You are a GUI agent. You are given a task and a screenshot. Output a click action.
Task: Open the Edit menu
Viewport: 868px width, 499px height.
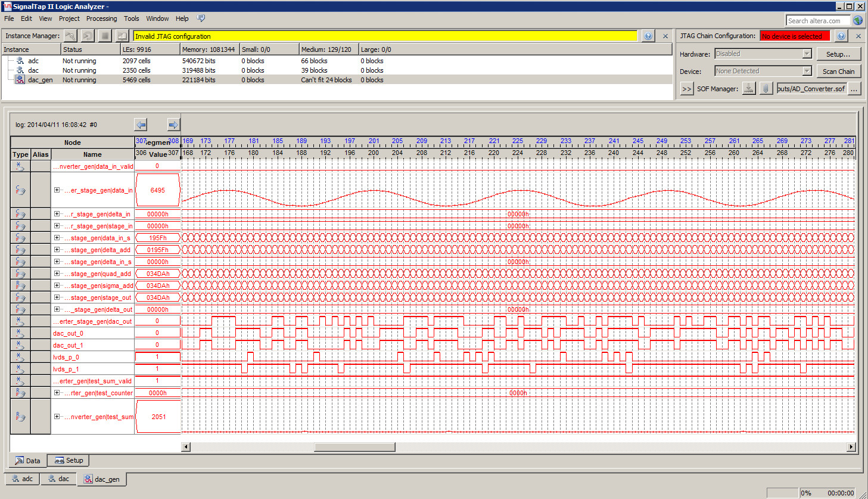tap(26, 18)
